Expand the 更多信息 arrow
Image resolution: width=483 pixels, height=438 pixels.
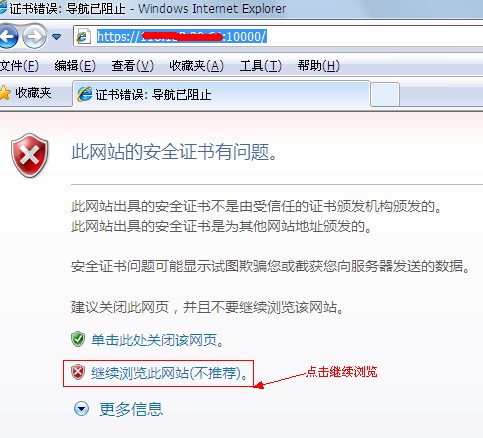point(81,408)
